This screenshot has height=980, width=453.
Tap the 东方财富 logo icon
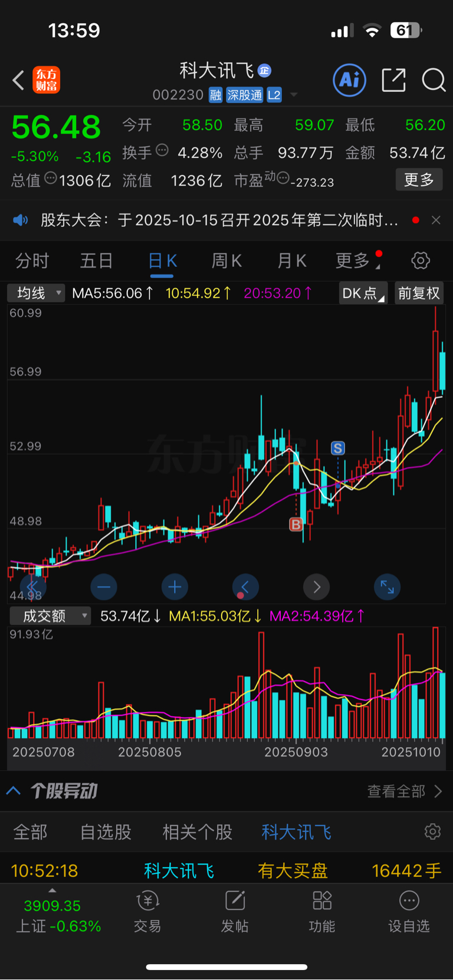point(46,80)
